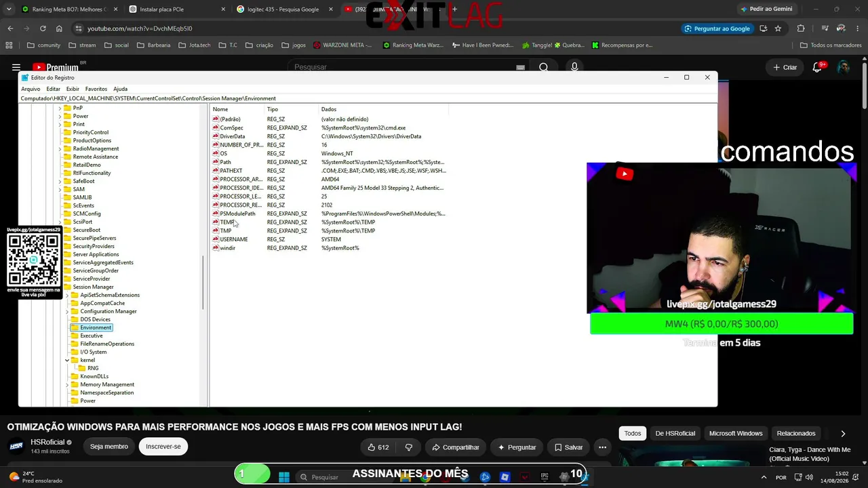Show more filter chips with right arrow
The width and height of the screenshot is (868, 488).
[x=843, y=434]
